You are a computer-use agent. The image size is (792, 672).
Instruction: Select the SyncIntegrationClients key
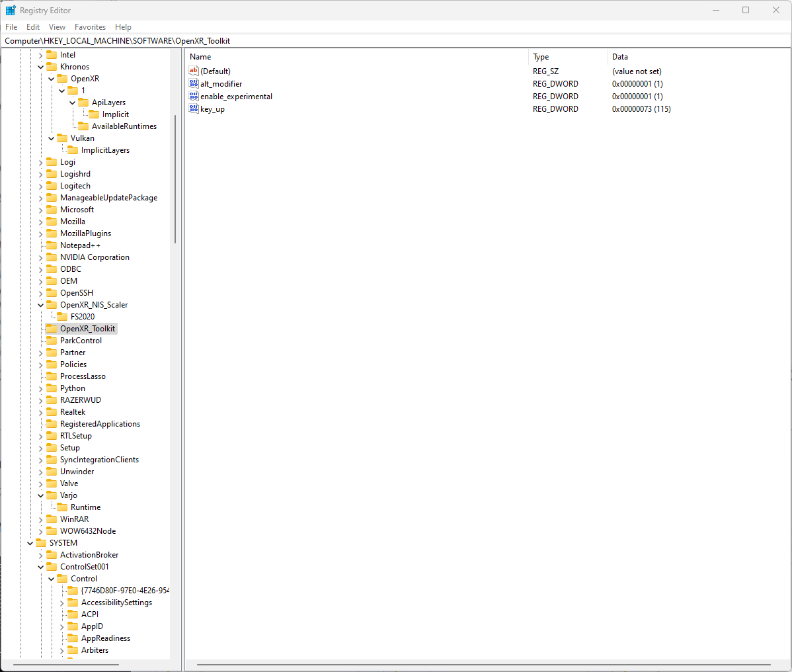(x=99, y=460)
